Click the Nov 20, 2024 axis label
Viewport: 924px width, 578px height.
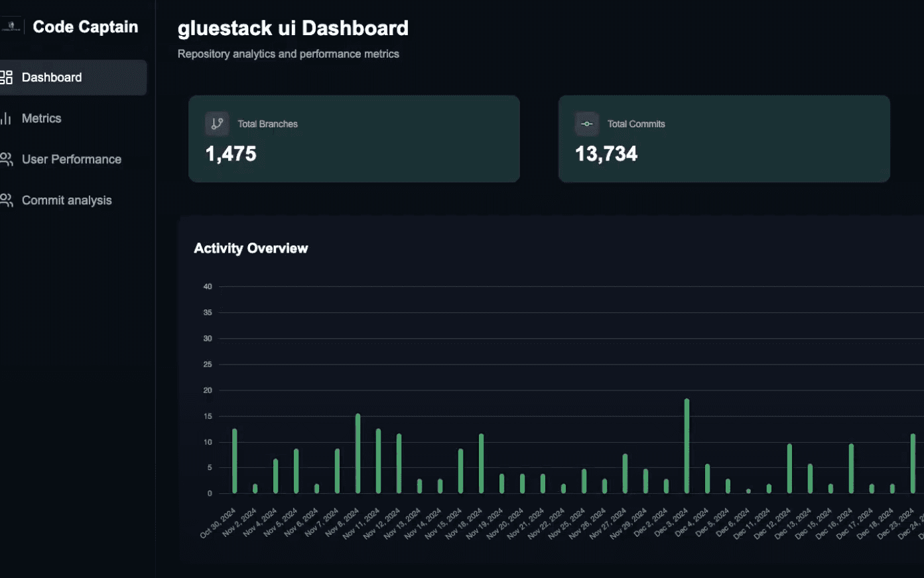pyautogui.click(x=505, y=524)
